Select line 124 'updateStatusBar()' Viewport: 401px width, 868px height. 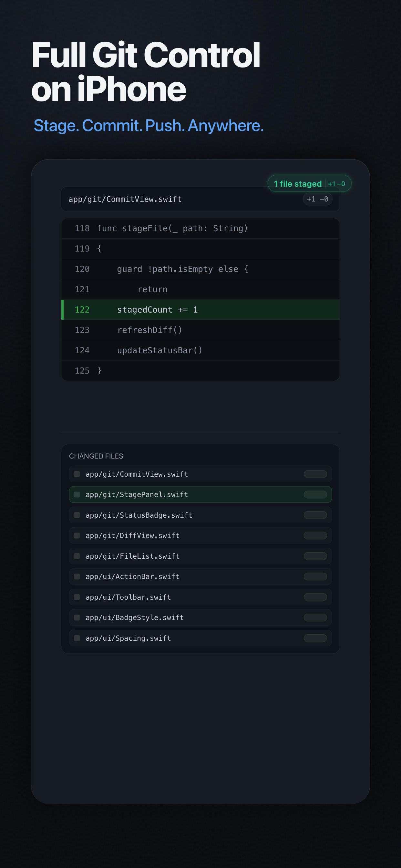click(x=200, y=350)
